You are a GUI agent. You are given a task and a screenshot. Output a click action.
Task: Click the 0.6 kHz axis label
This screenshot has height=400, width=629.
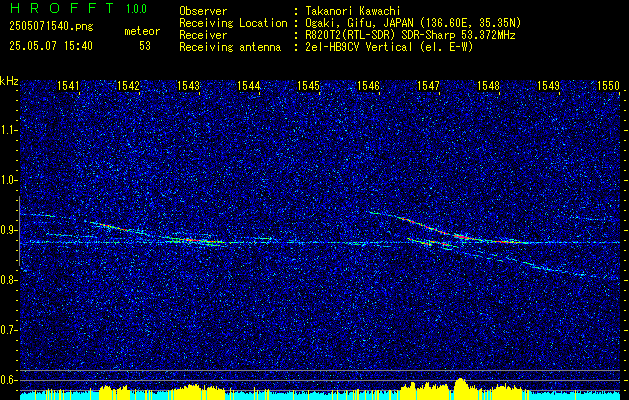pyautogui.click(x=9, y=380)
